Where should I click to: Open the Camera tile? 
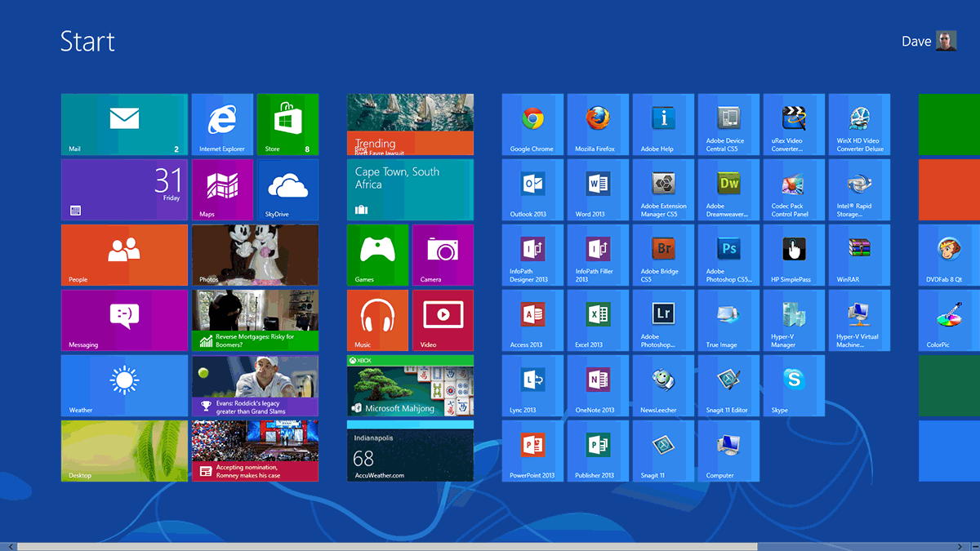[443, 255]
